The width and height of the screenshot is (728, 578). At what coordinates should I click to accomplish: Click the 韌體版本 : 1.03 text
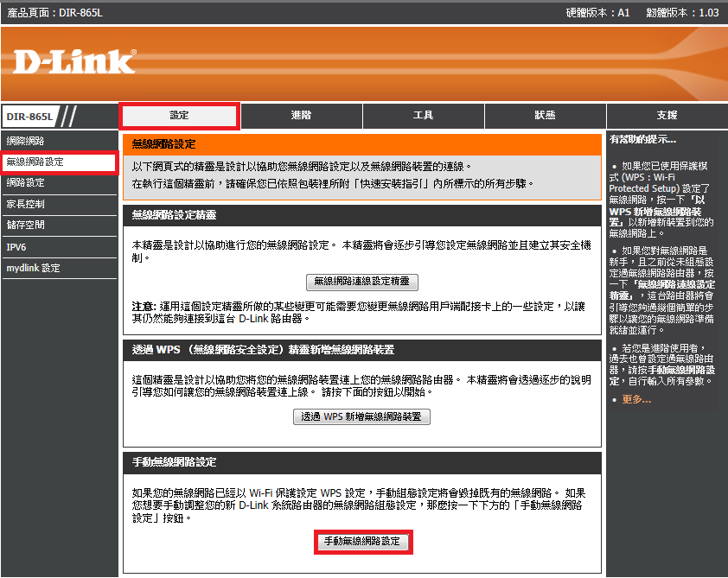tap(682, 12)
